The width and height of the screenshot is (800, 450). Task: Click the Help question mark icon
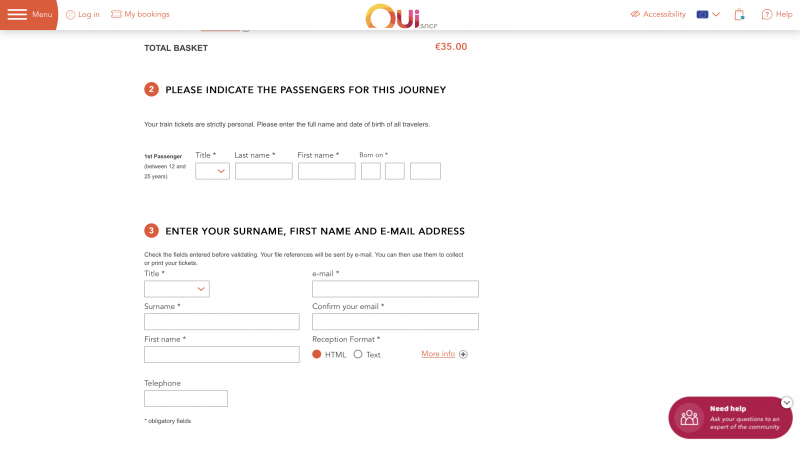[766, 15]
